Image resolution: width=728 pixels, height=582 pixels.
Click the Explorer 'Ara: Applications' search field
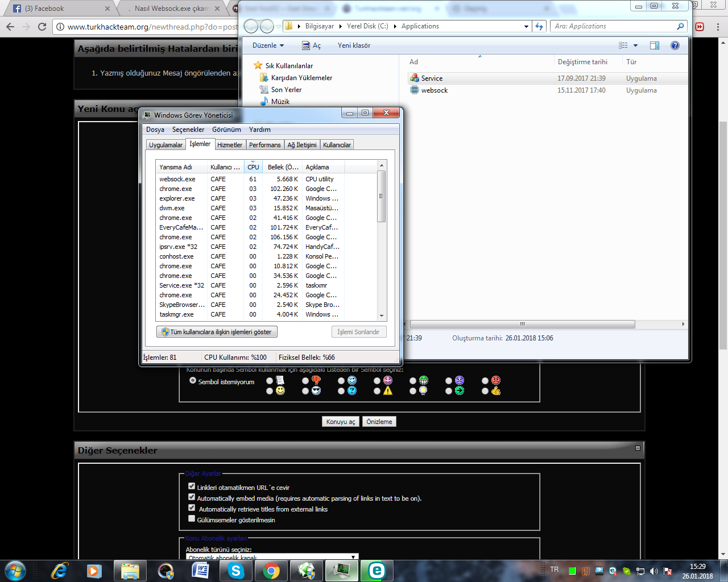point(618,26)
